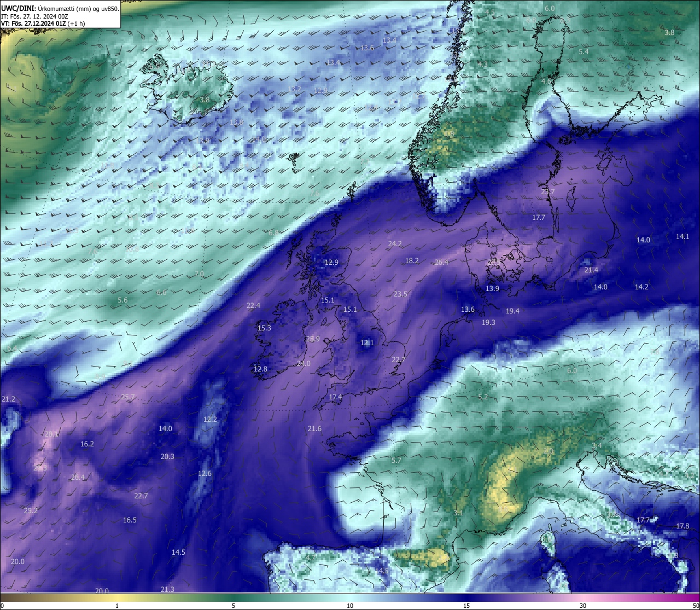Viewport: 700px width, 610px height.
Task: Select the 16.5 map value
Action: (130, 520)
